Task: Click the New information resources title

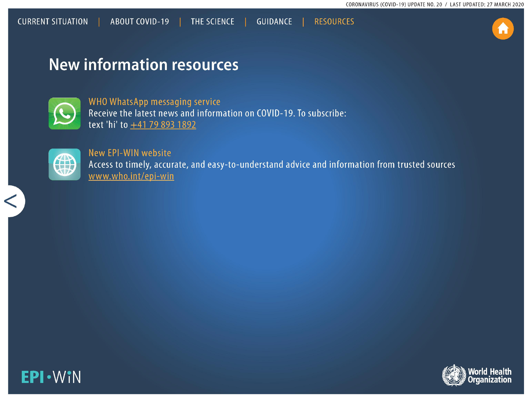Action: 143,65
